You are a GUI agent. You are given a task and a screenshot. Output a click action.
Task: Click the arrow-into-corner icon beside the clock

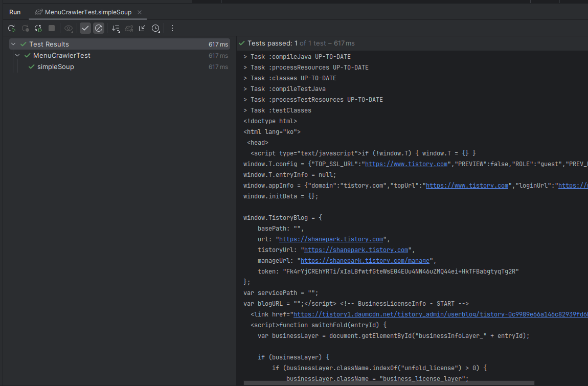[x=142, y=28]
